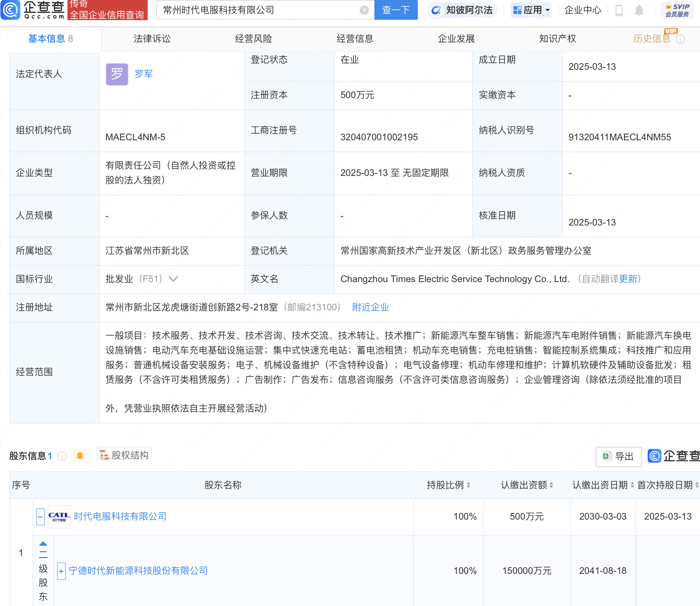Click the English name Changzhou Times Electric Service
Viewport: 700px width, 606px height.
[455, 279]
